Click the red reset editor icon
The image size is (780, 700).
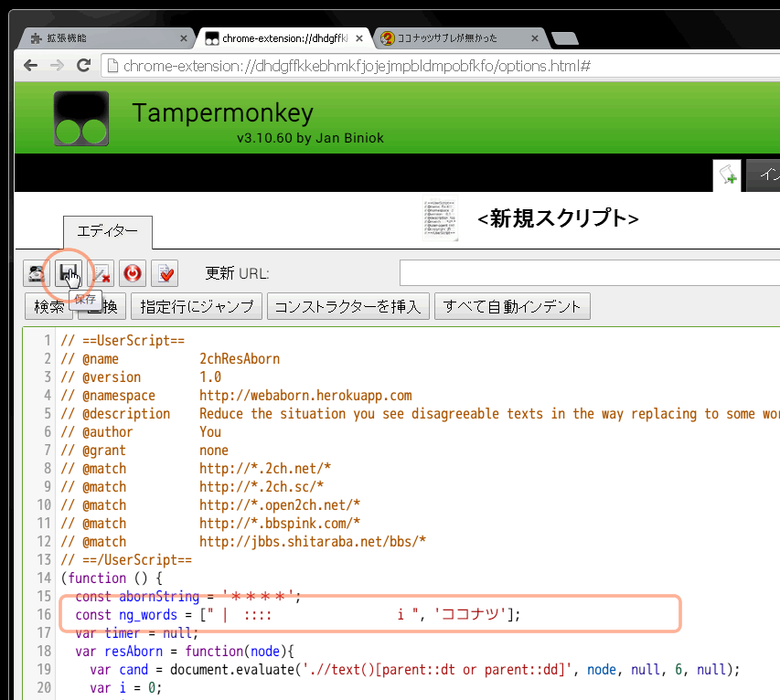point(133,273)
